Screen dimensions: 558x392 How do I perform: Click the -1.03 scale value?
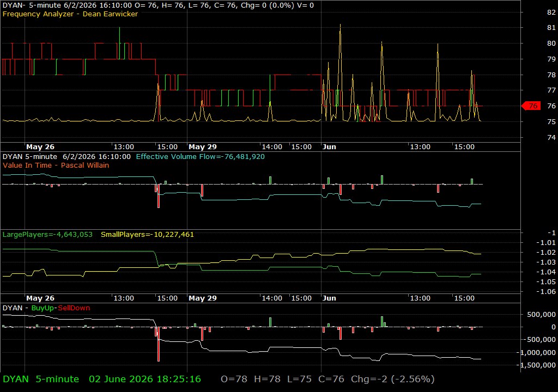pyautogui.click(x=546, y=262)
